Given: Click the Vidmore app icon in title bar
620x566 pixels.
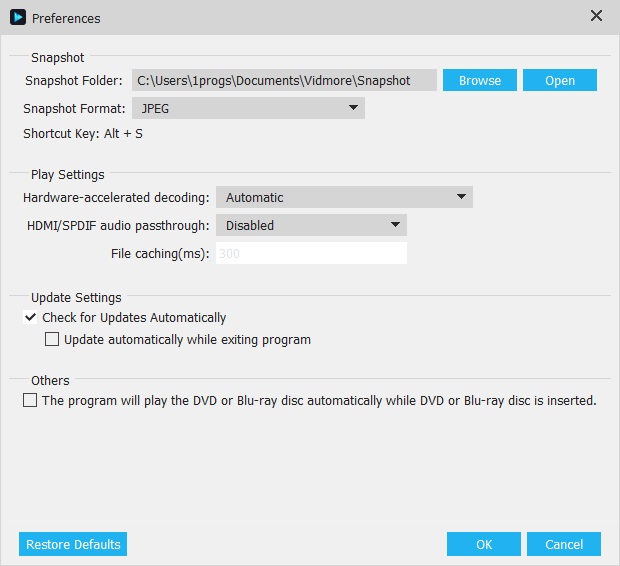Looking at the screenshot, I should coord(17,17).
